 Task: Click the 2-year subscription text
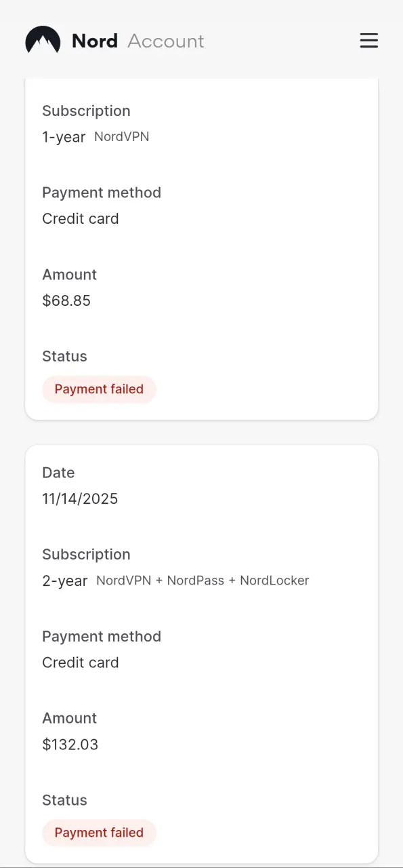(x=65, y=581)
